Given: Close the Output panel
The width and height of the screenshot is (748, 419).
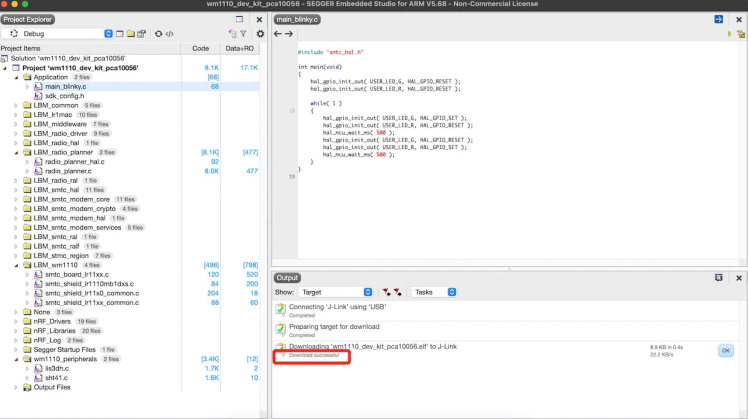Looking at the screenshot, I should pos(739,277).
